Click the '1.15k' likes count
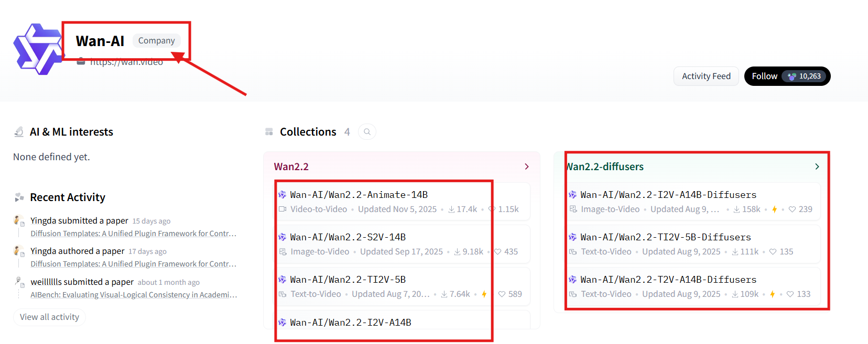868x344 pixels. pos(508,209)
